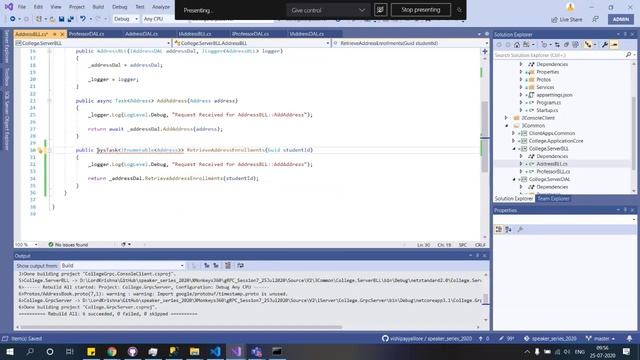Expand the 2ConsoleClient folder
This screenshot has width=640, height=360.
[506, 118]
